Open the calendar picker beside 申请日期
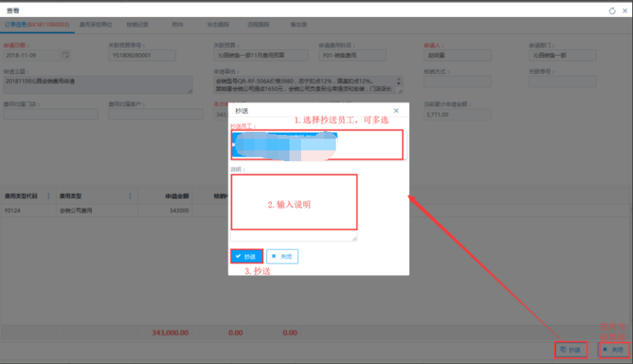The width and height of the screenshot is (633, 364). pos(65,56)
